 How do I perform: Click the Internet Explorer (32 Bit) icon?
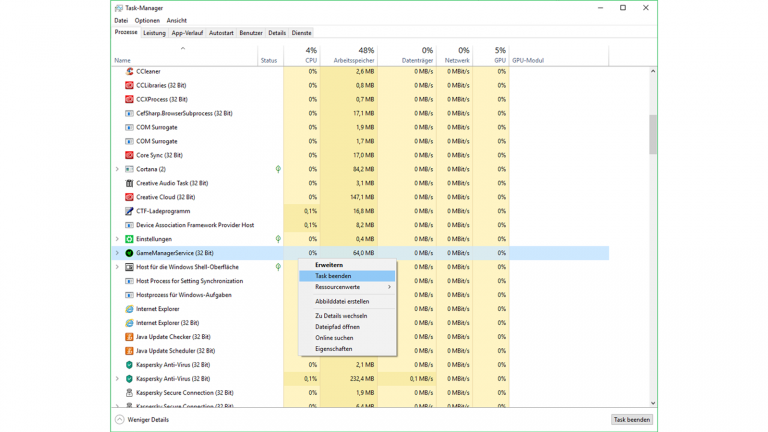pyautogui.click(x=129, y=323)
